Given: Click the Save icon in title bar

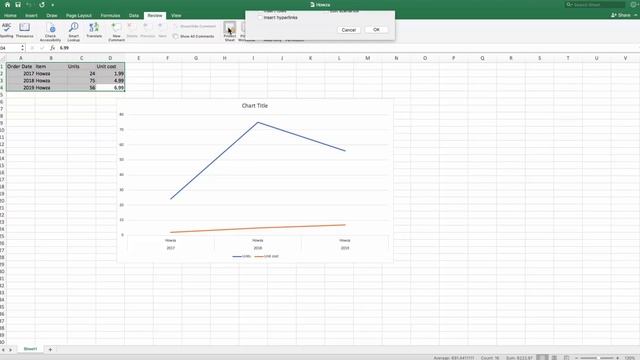Looking at the screenshot, I should tap(18, 4).
